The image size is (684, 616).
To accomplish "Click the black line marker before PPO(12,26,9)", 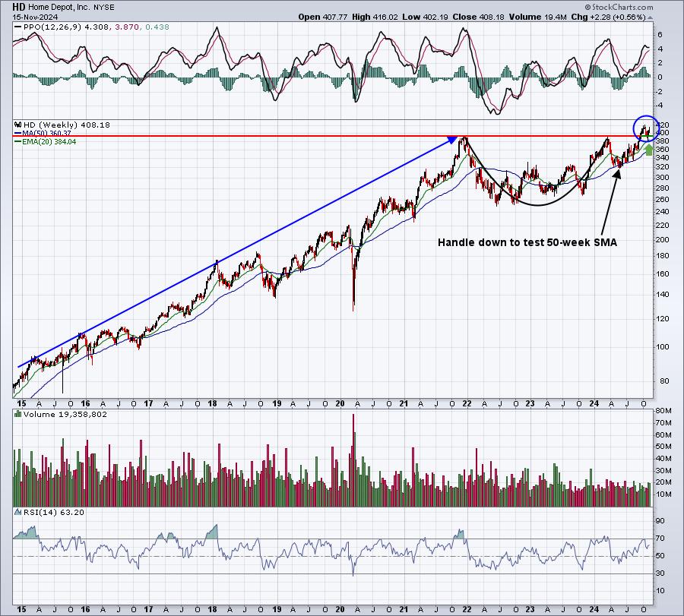I will pyautogui.click(x=17, y=27).
